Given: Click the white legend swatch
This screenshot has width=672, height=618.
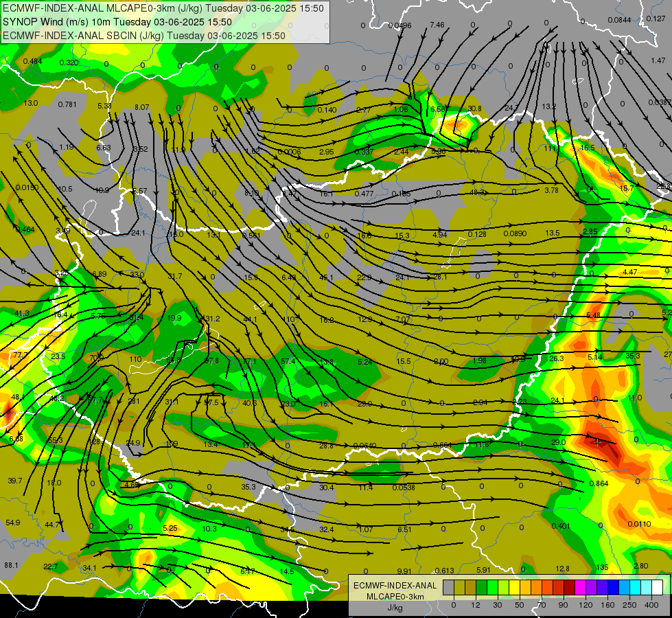Looking at the screenshot, I should click(x=657, y=587).
